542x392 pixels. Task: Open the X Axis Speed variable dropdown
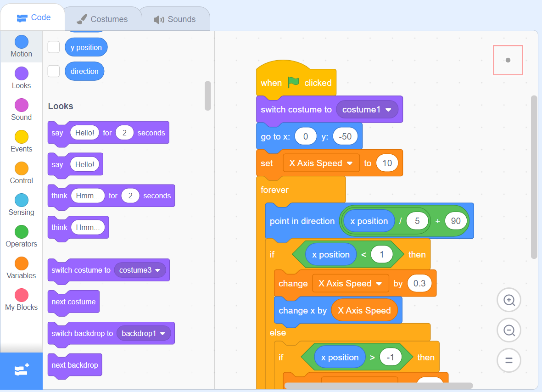321,163
